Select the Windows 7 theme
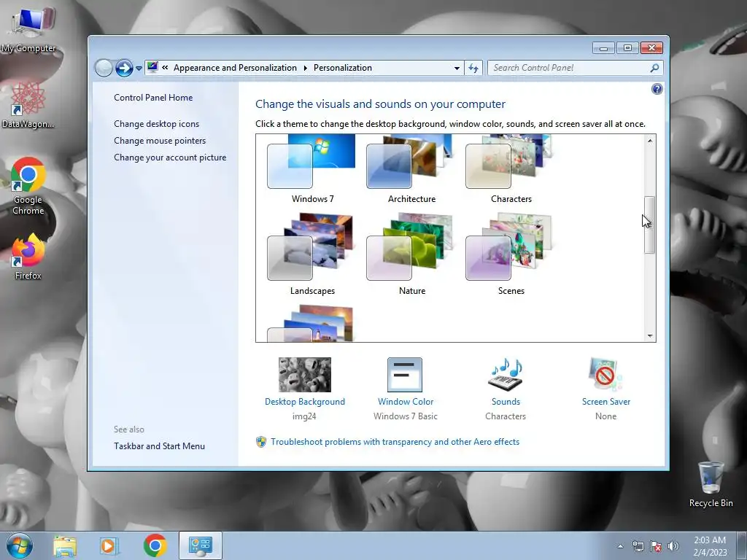 (x=312, y=169)
